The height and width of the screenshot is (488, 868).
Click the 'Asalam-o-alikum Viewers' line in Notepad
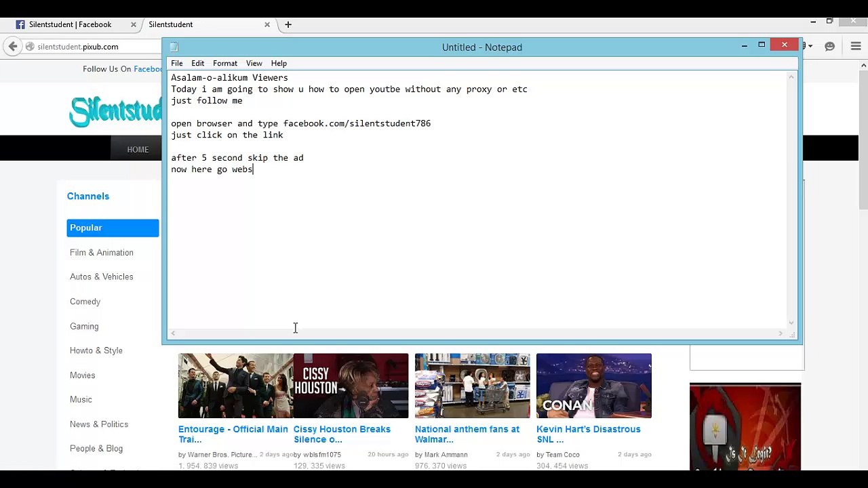[229, 78]
